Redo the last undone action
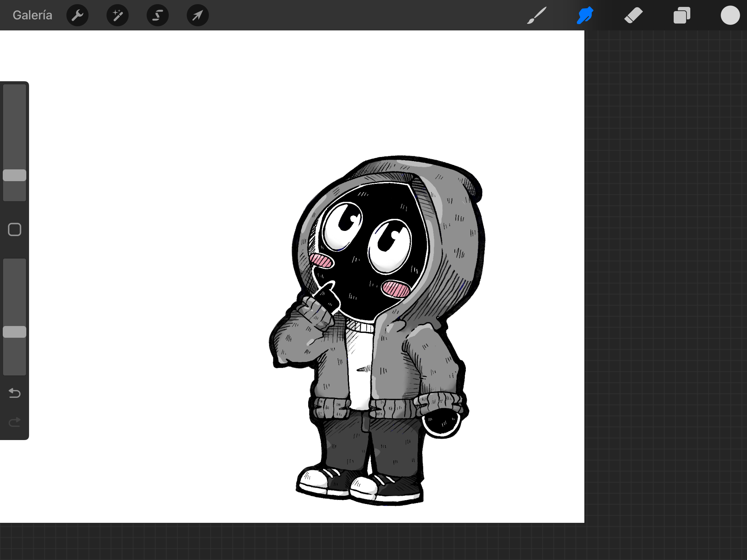 pos(15,422)
